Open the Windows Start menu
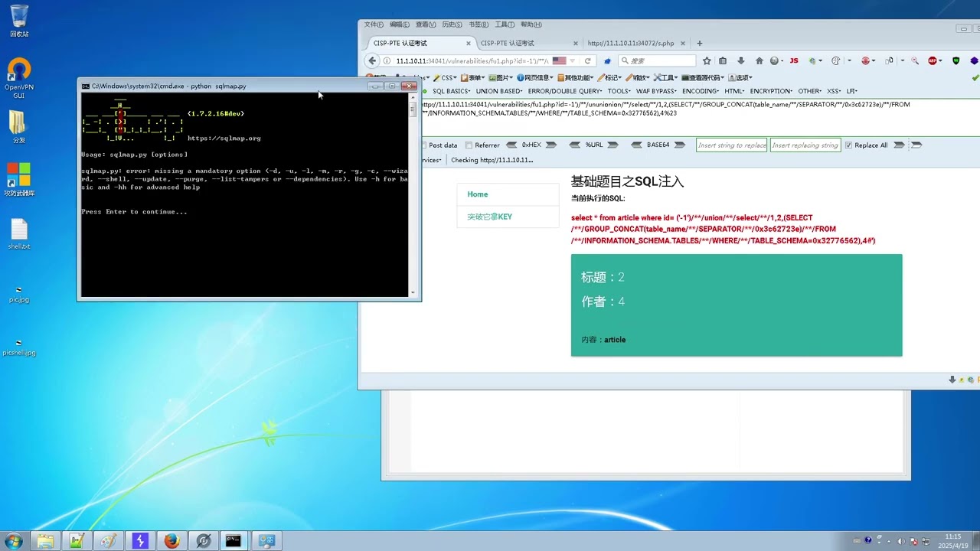 tap(13, 541)
